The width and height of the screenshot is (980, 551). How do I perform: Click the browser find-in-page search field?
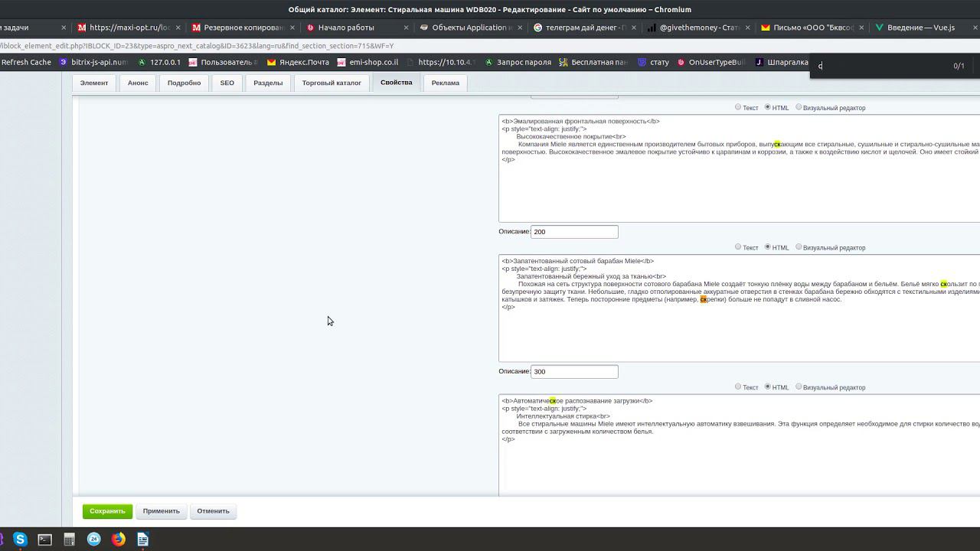880,66
